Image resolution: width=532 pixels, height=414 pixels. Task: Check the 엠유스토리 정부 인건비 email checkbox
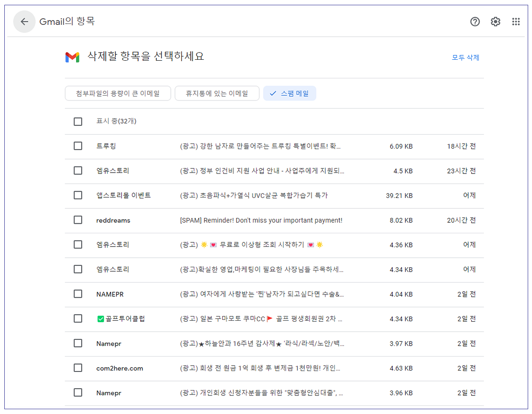tap(78, 171)
